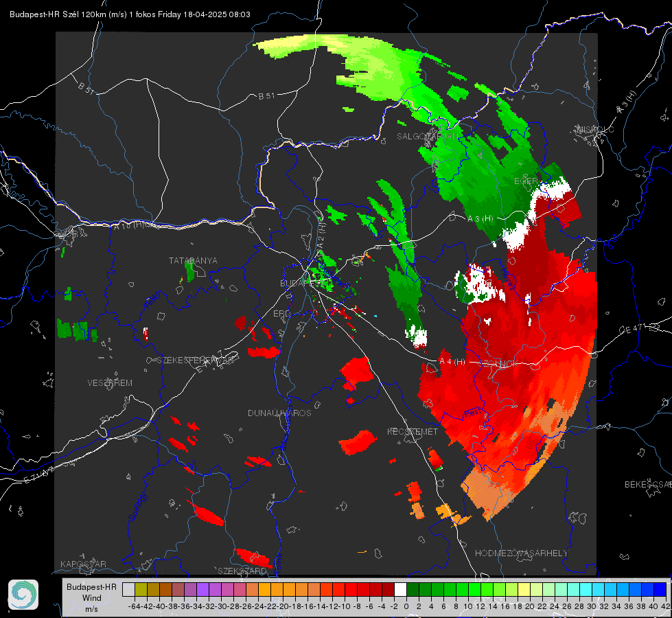Click the darkest green swatch between 0 and 2

pyautogui.click(x=413, y=589)
